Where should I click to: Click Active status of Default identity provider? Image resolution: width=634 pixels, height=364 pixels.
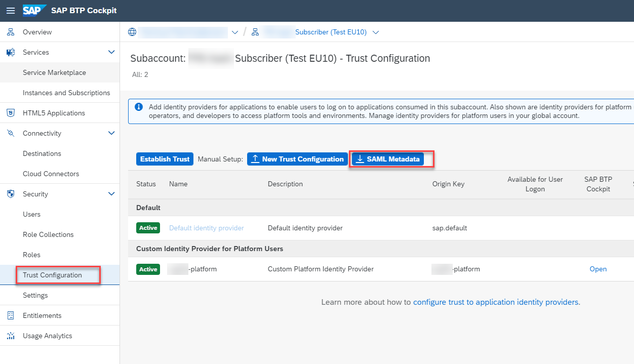tap(148, 228)
